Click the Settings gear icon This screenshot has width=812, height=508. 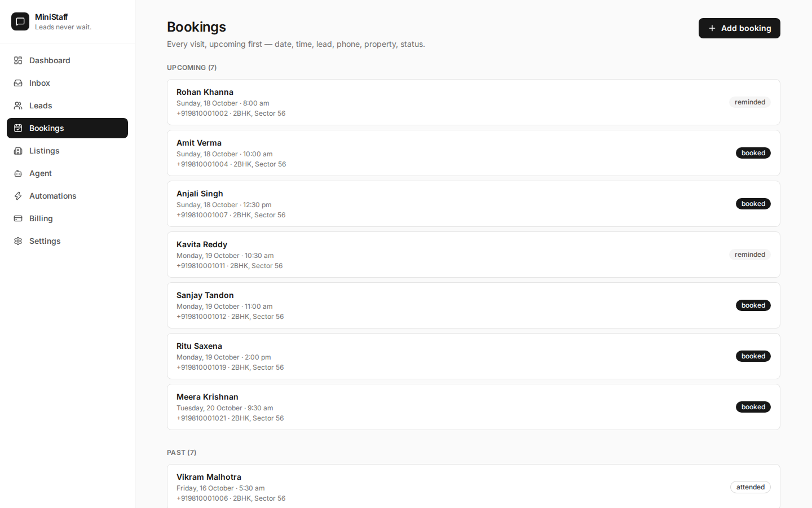click(x=18, y=241)
